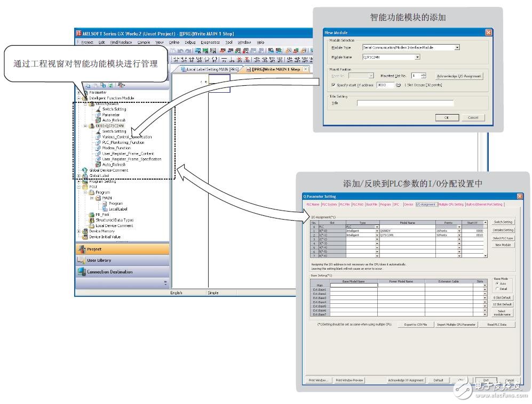Open Switch Setting under 0010:QJ71C24N module
Viewport: 532px width, 404px height.
pos(114,131)
